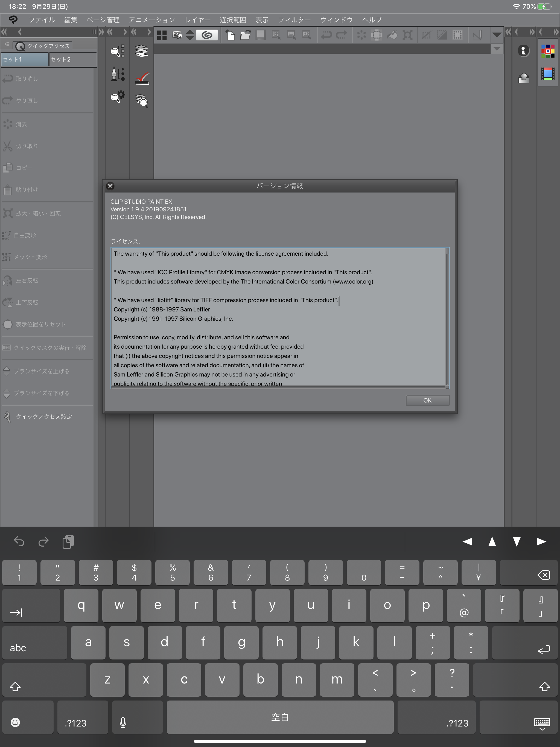The image size is (560, 747).
Task: Open the フィルター menu
Action: 294,20
